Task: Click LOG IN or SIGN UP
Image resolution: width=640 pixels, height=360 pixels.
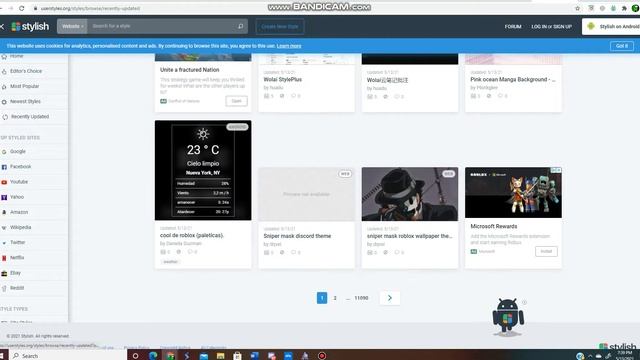Action: (551, 27)
